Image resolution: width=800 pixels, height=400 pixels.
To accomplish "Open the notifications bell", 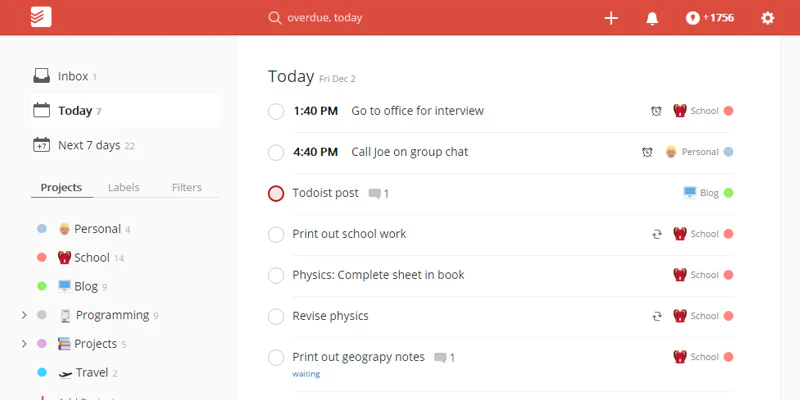I will click(652, 18).
